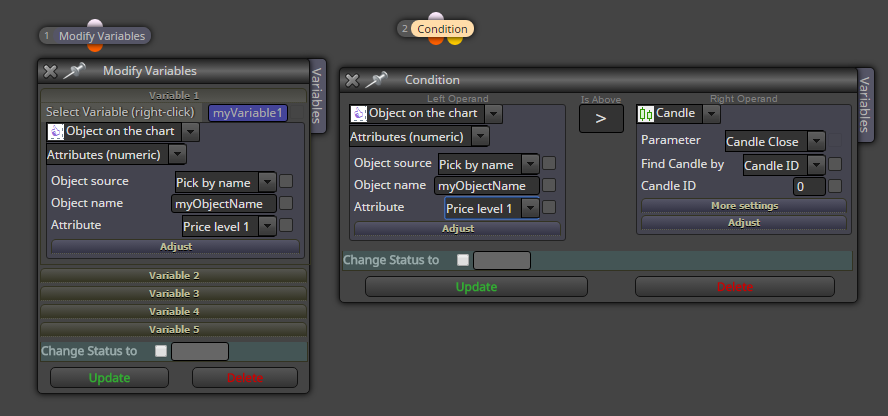Click the top input dot on Condition node
This screenshot has height=416, width=888.
point(436,16)
